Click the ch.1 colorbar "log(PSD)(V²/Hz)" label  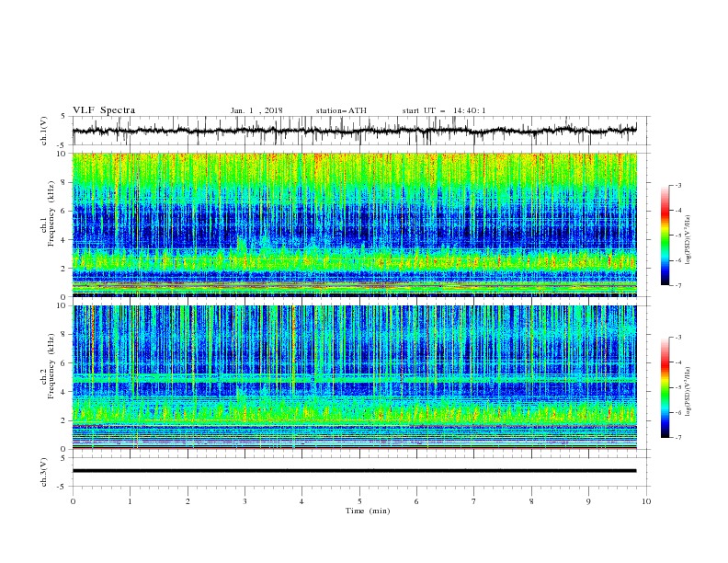click(688, 240)
